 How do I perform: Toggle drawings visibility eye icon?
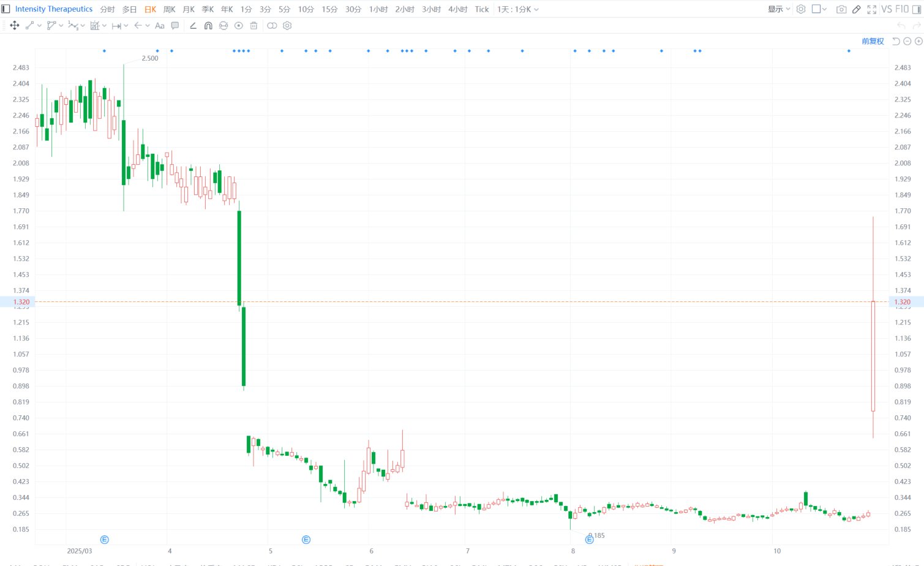click(239, 26)
